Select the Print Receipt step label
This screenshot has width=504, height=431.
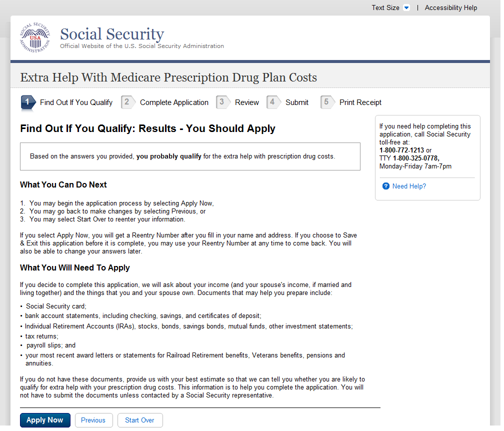click(x=360, y=102)
